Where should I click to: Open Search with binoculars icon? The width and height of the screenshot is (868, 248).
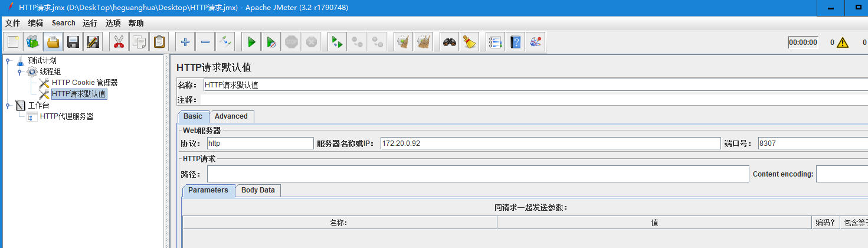pyautogui.click(x=450, y=42)
